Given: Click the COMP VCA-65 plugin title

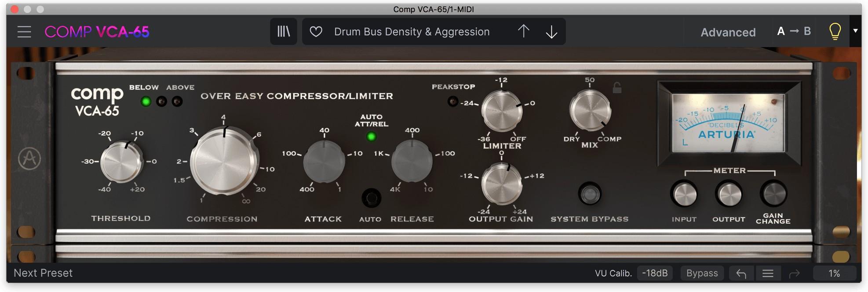Looking at the screenshot, I should [x=97, y=32].
